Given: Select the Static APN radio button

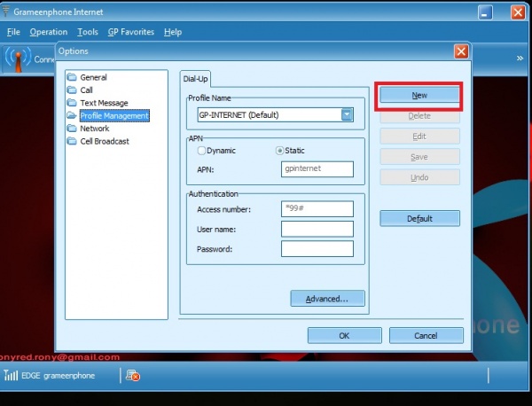Looking at the screenshot, I should (280, 152).
